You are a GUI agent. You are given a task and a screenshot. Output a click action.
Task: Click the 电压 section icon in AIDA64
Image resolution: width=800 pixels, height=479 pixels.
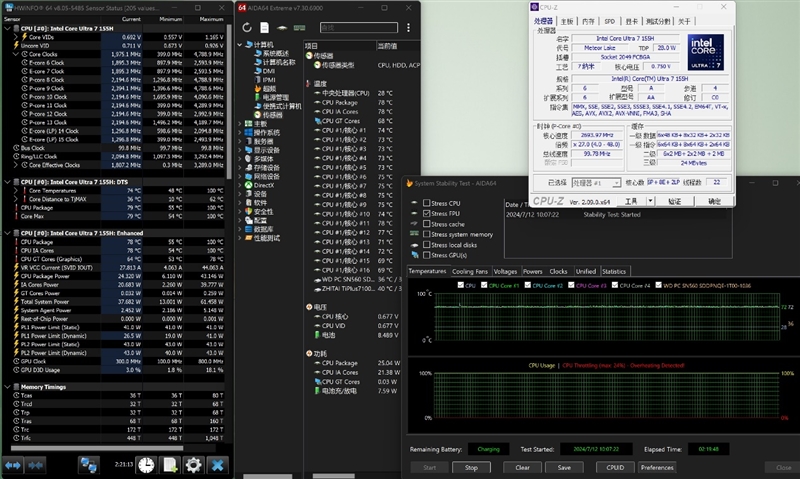point(309,307)
